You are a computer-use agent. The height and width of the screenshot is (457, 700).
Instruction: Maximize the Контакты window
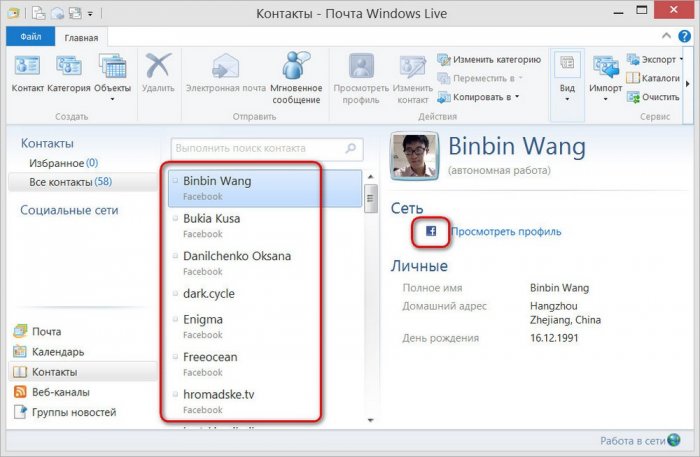pos(642,11)
